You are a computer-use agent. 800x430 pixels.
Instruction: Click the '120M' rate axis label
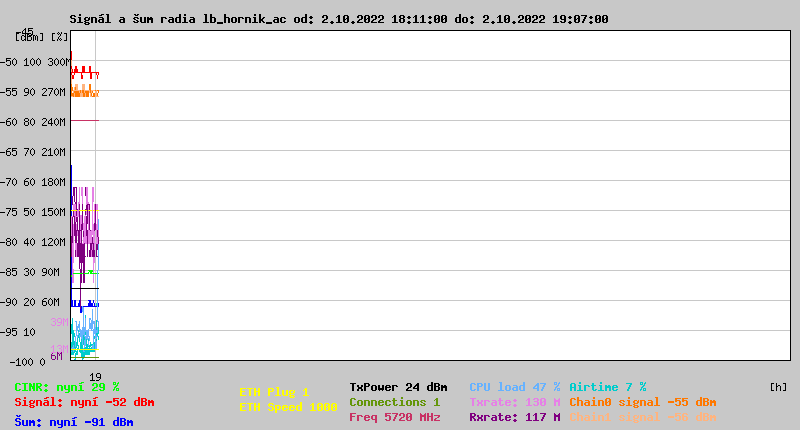click(x=54, y=242)
